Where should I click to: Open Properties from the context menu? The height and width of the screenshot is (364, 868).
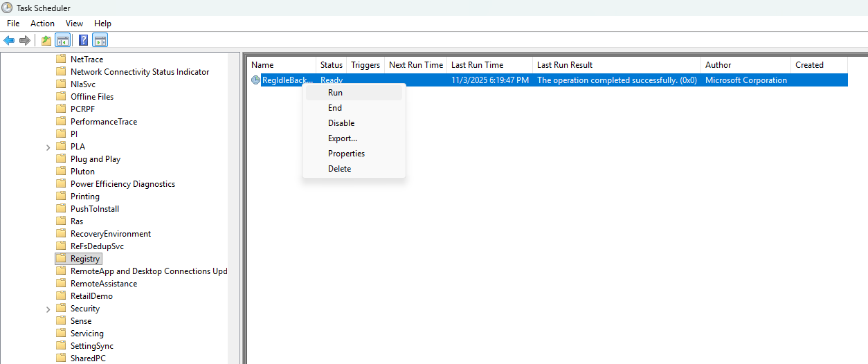coord(354,154)
